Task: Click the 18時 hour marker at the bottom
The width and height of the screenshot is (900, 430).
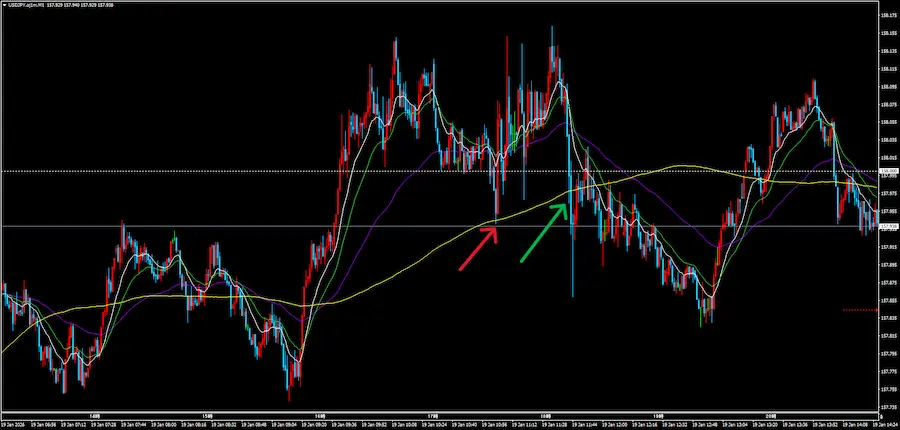Action: pos(546,415)
